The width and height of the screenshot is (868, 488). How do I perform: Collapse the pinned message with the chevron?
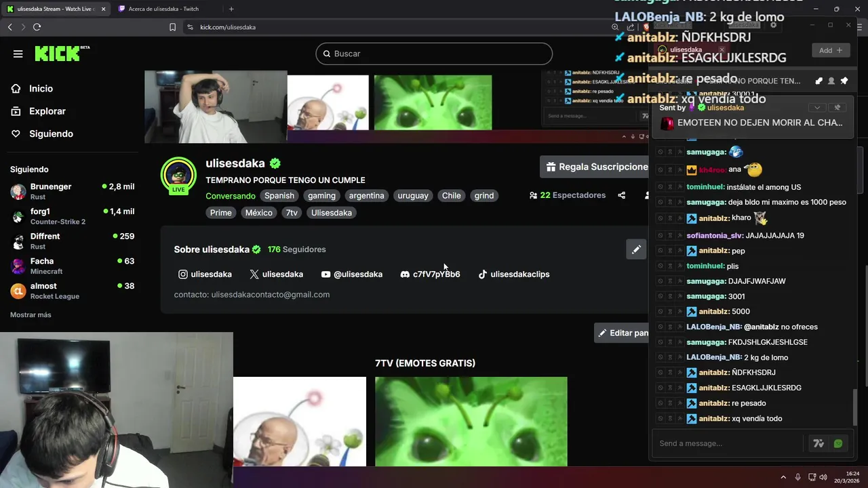tap(817, 108)
